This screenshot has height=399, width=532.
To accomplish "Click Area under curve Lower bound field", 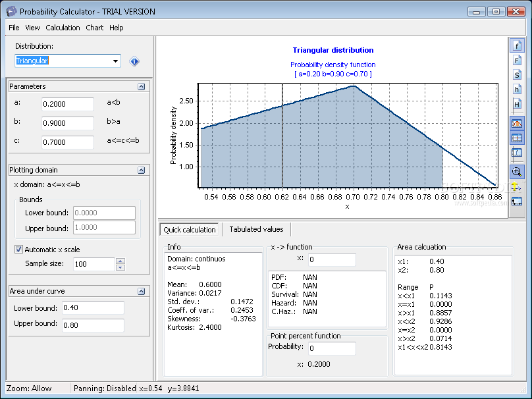I will [x=93, y=307].
